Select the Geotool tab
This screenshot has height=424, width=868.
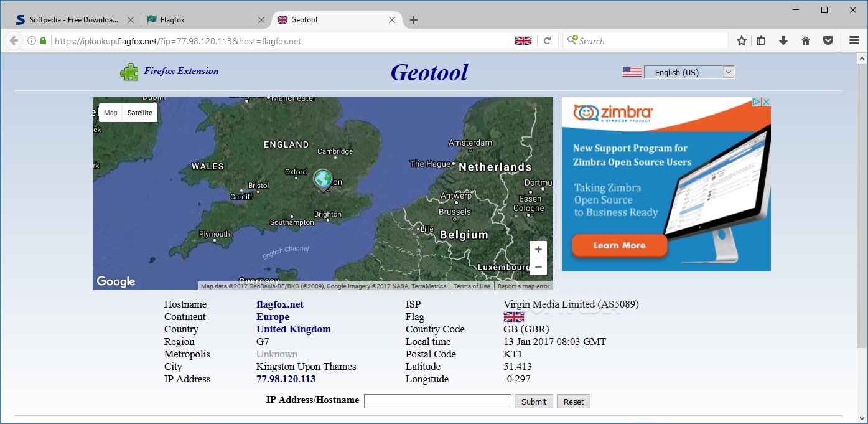(x=336, y=20)
